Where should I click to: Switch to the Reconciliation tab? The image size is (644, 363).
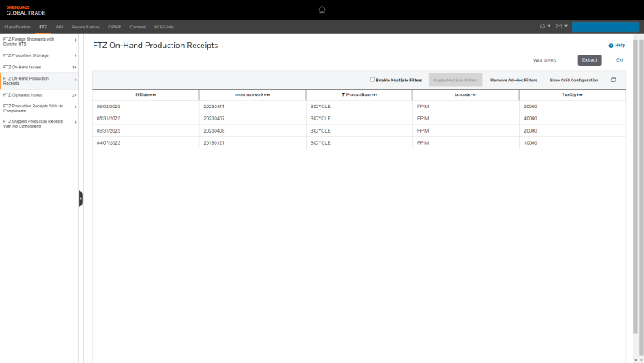pyautogui.click(x=85, y=27)
